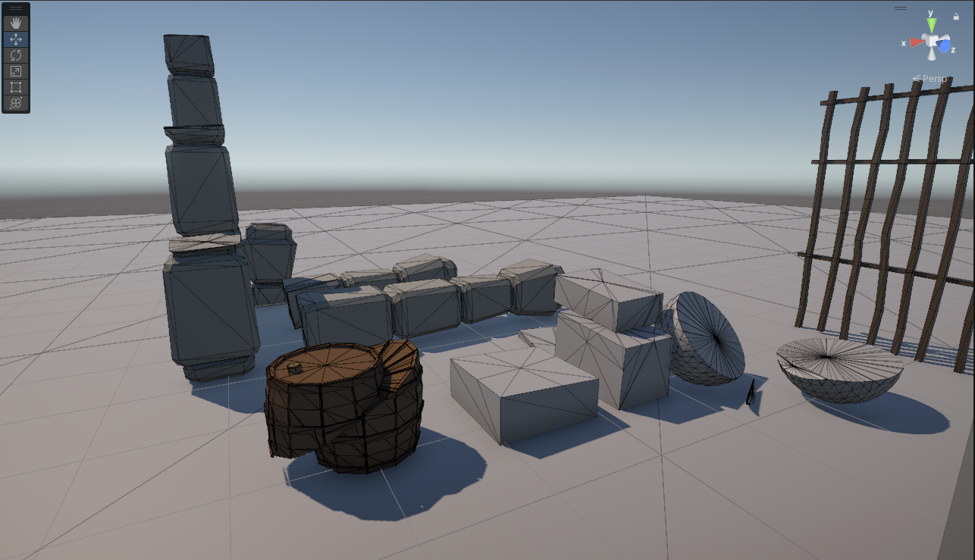Select the Move tool
Viewport: 975px width, 560px height.
coord(16,39)
